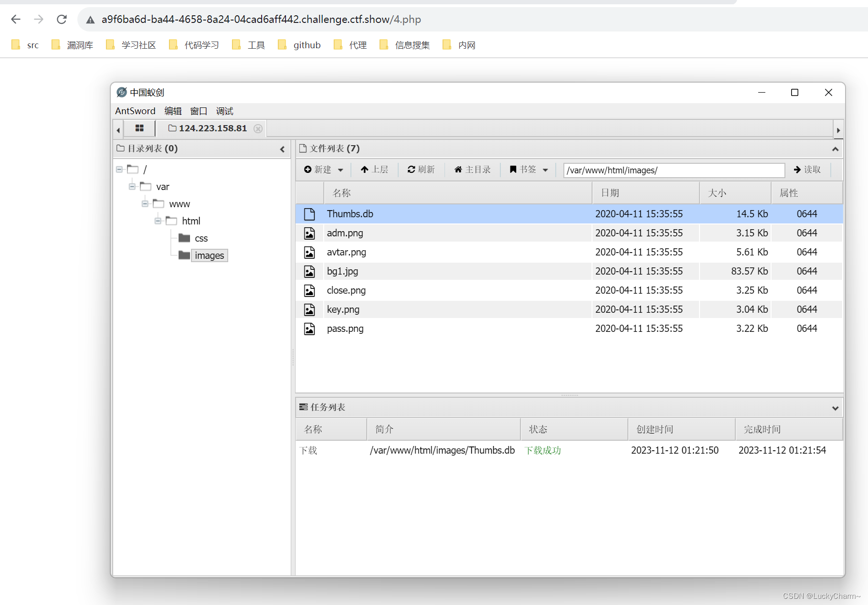Click the browser URL address text

pyautogui.click(x=261, y=20)
